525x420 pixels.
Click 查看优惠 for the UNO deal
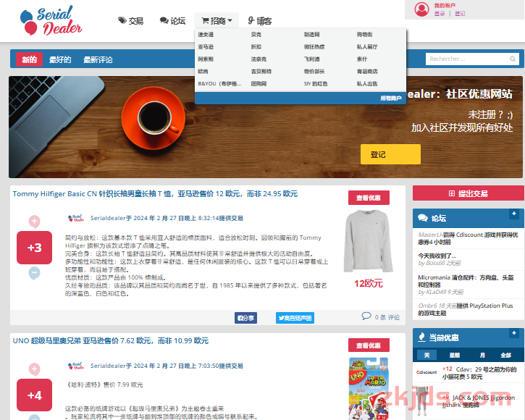coord(369,345)
